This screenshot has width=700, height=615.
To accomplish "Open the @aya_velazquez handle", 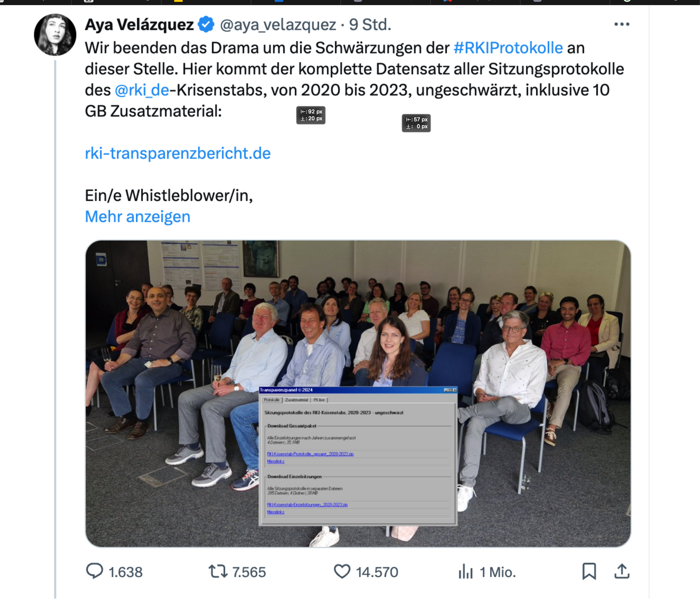I will (x=278, y=25).
